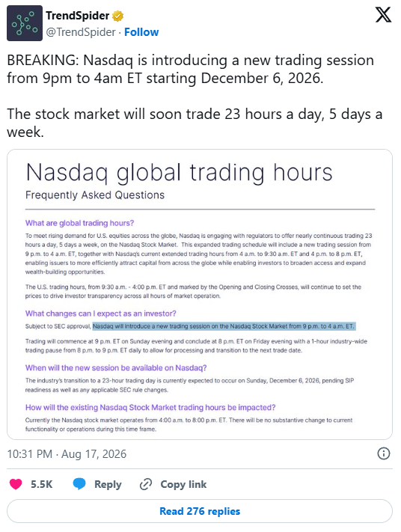Click the 'What are global trading hours?' heading
Image resolution: width=401 pixels, height=532 pixels.
pyautogui.click(x=80, y=223)
